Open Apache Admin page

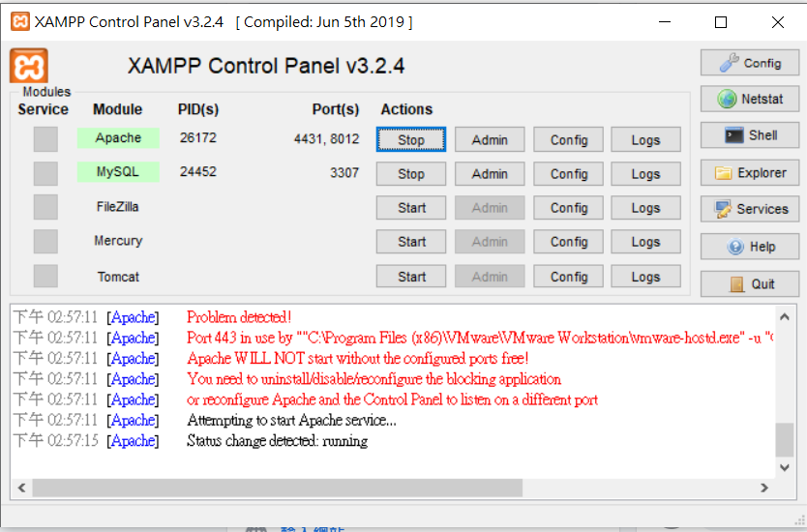click(490, 139)
